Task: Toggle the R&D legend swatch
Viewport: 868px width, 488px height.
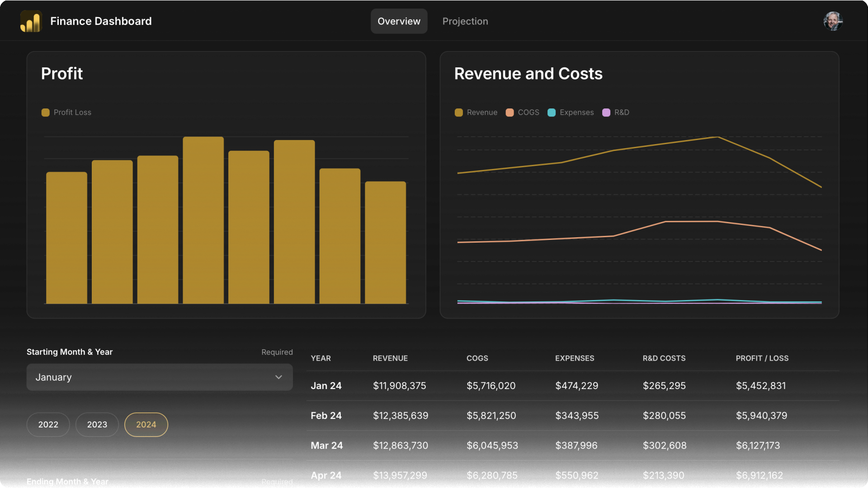Action: pos(606,113)
